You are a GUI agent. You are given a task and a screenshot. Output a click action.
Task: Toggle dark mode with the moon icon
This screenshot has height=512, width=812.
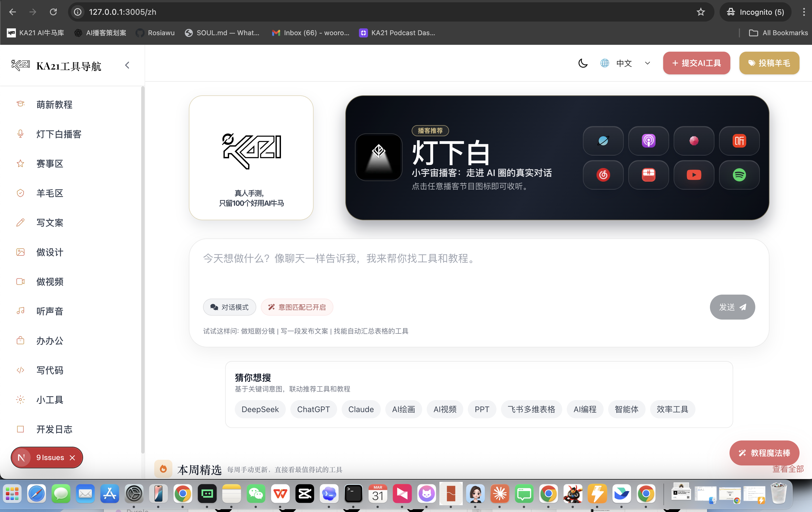pos(583,63)
